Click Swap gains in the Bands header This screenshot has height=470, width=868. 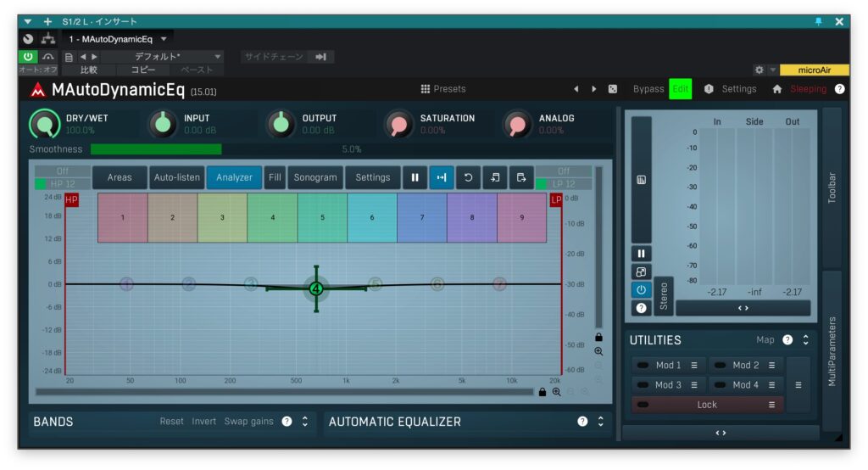pyautogui.click(x=248, y=422)
